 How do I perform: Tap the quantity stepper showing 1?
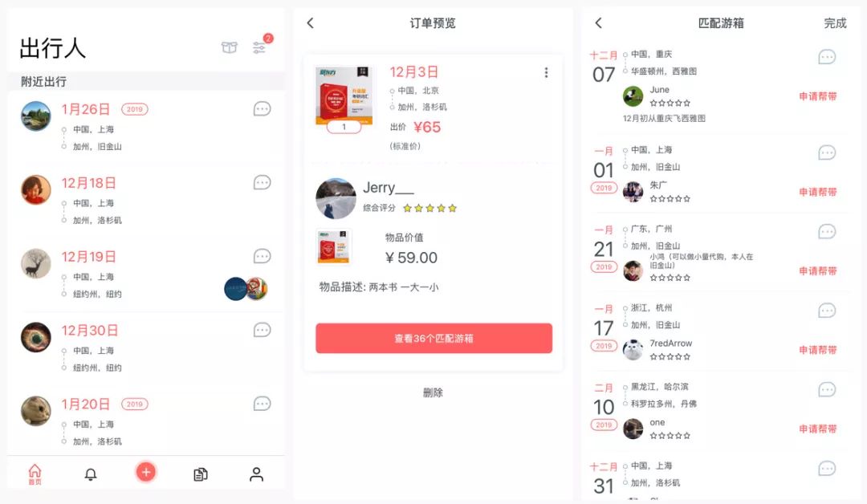[x=344, y=127]
